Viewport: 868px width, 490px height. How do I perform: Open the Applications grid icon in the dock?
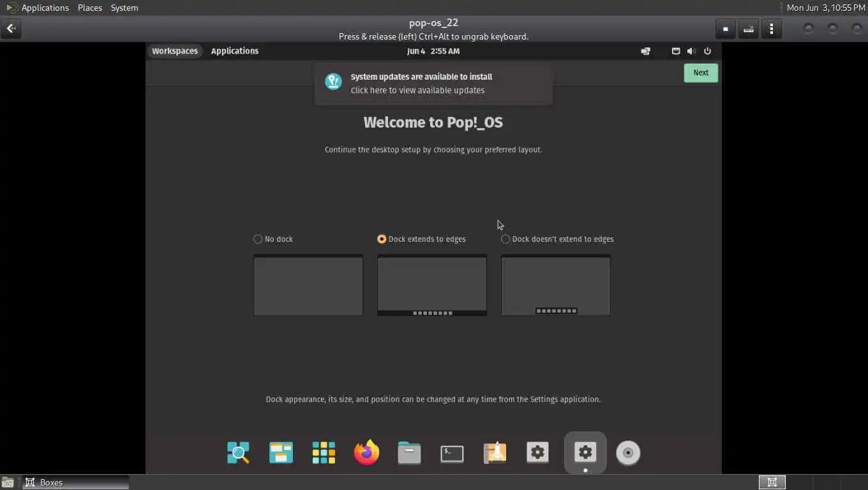click(324, 453)
